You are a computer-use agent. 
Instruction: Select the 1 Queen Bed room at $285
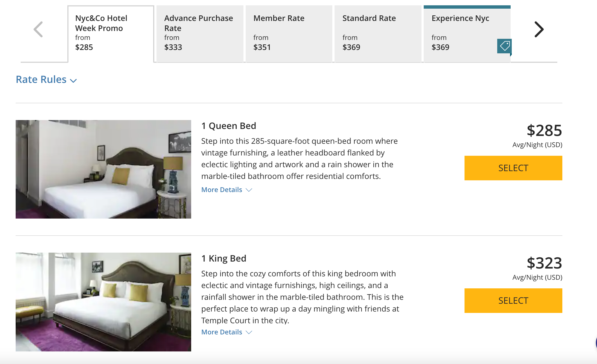[x=513, y=168]
